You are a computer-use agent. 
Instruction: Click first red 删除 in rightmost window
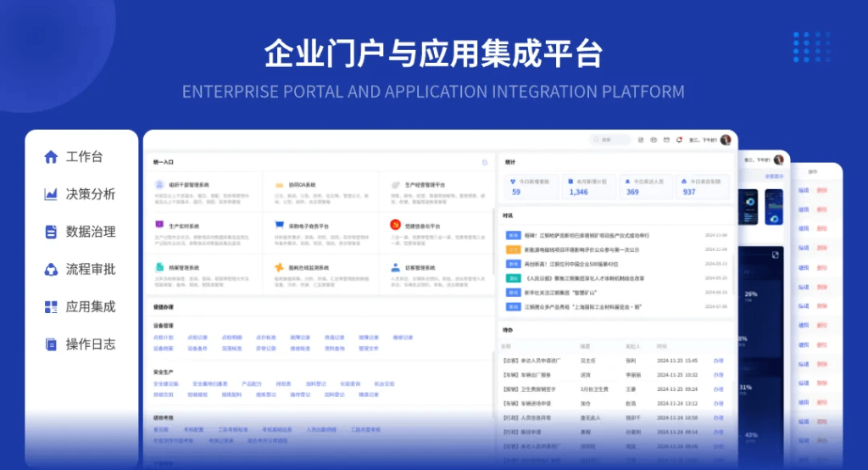point(822,191)
